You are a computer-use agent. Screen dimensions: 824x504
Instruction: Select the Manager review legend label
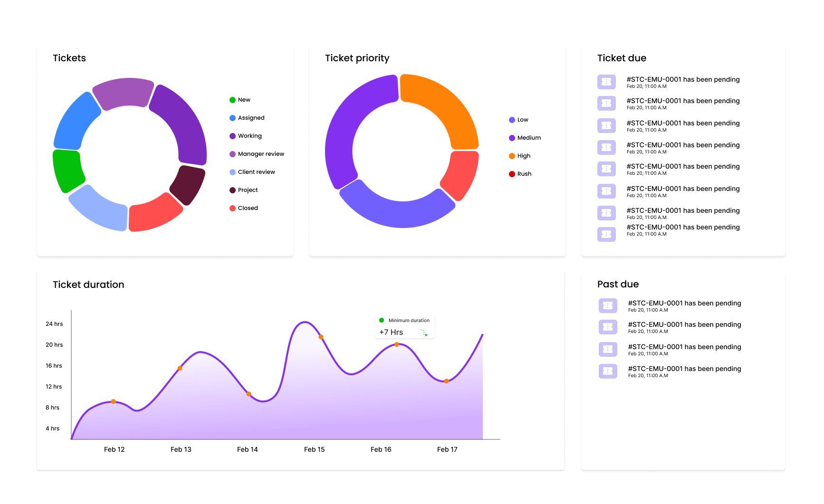[261, 154]
